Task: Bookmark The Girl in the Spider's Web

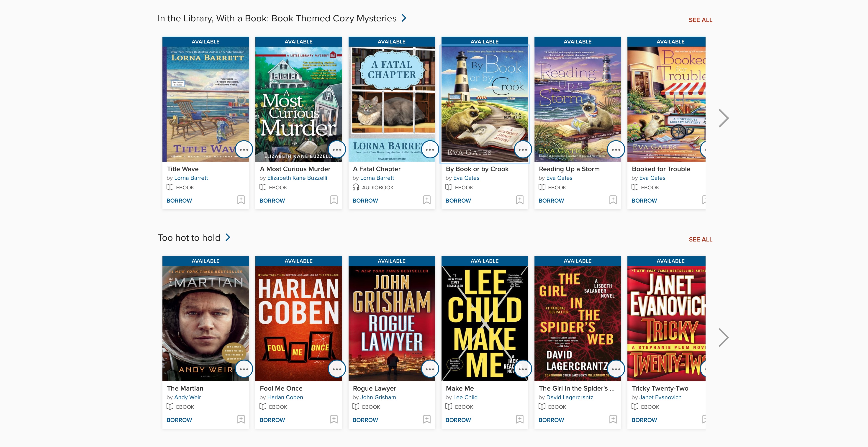Action: pos(613,419)
